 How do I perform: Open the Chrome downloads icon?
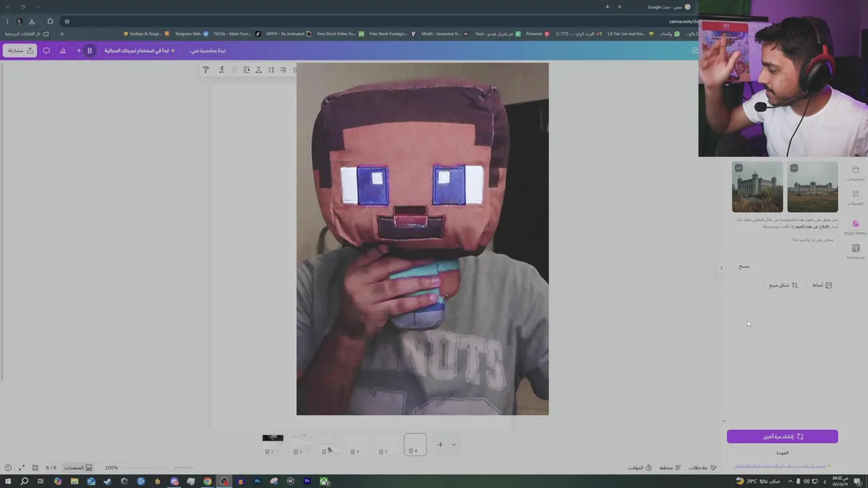[32, 21]
